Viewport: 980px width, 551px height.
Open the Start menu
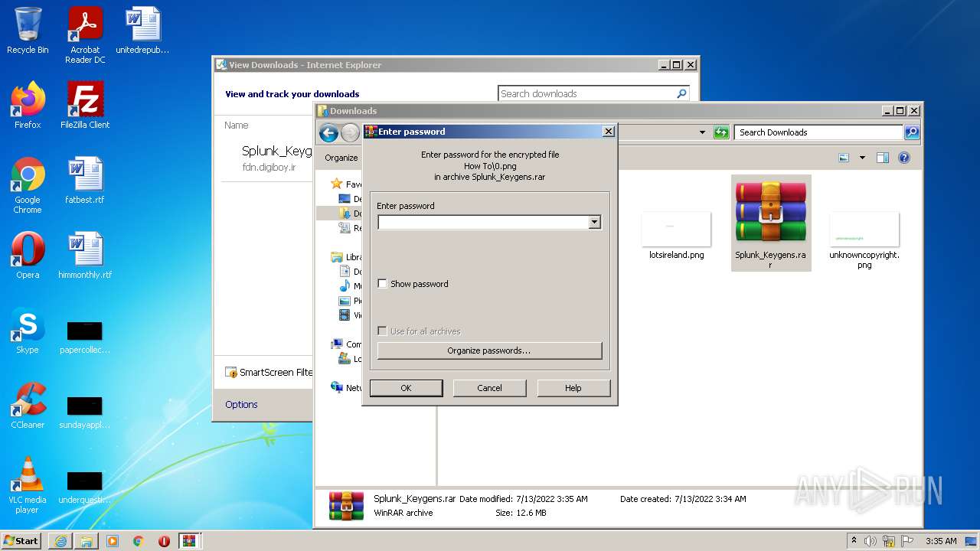coord(21,540)
